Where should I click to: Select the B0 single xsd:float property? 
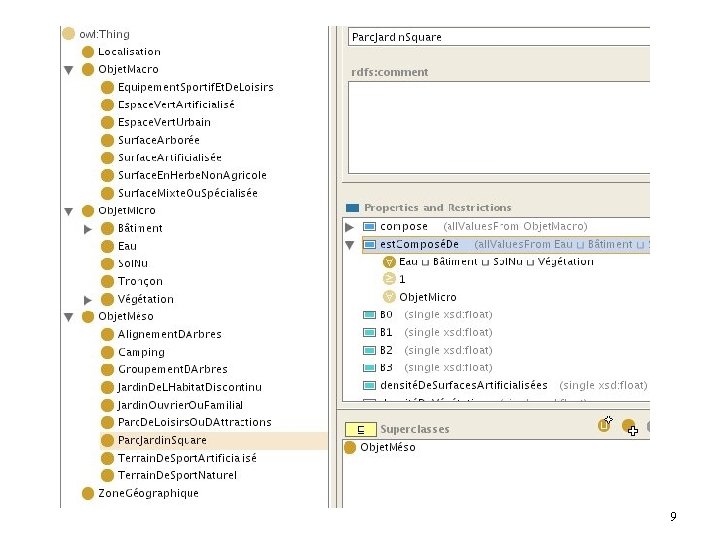(x=427, y=315)
